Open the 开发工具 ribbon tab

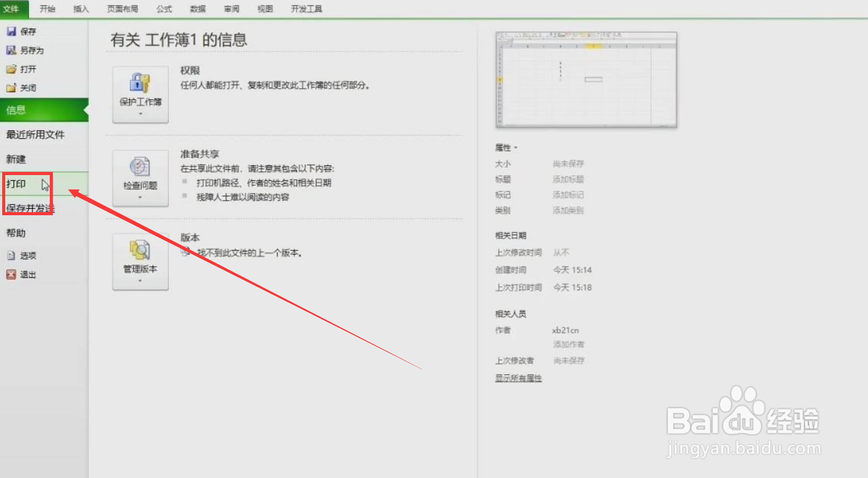tap(306, 8)
